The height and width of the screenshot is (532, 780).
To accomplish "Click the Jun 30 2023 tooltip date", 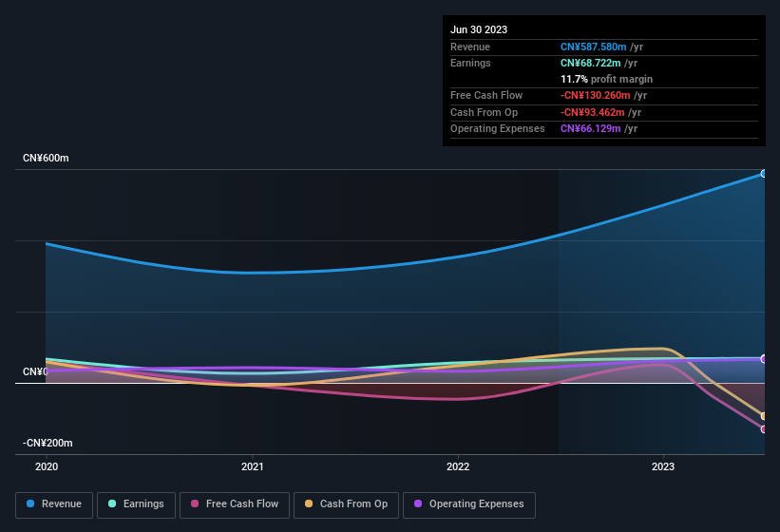I will click(x=479, y=29).
